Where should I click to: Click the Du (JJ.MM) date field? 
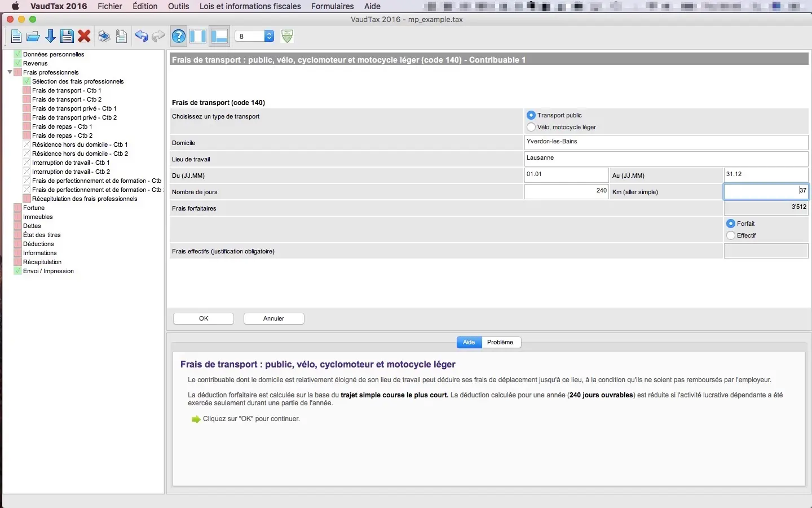(567, 175)
